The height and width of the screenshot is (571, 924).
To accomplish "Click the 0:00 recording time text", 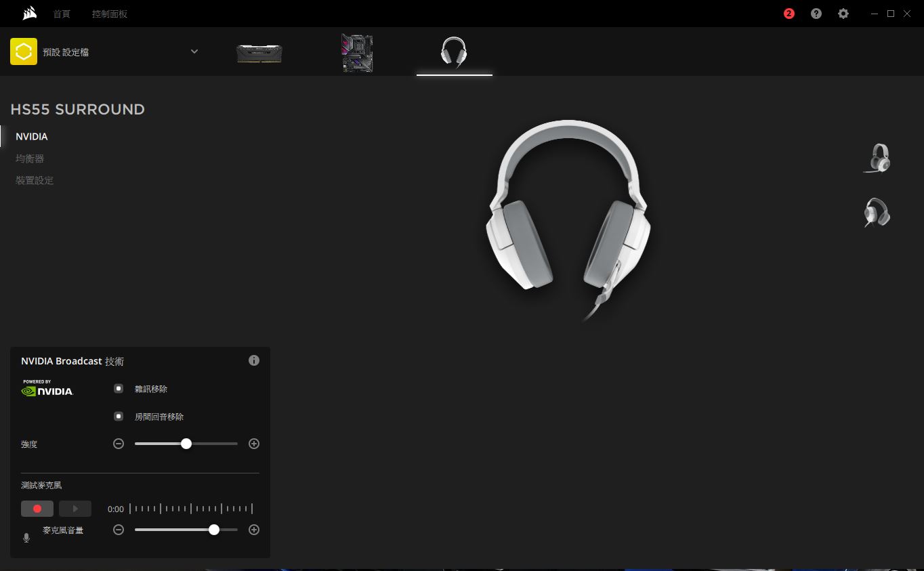I will coord(116,509).
